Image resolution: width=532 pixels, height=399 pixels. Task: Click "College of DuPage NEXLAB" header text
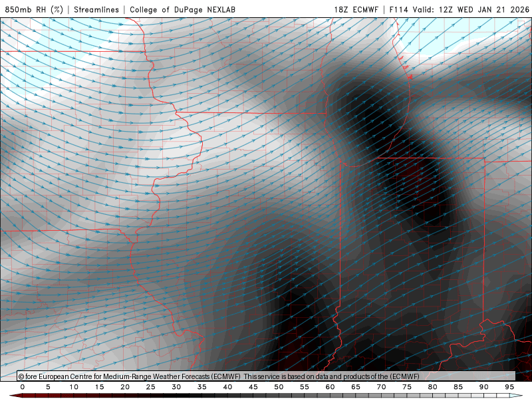pos(182,9)
